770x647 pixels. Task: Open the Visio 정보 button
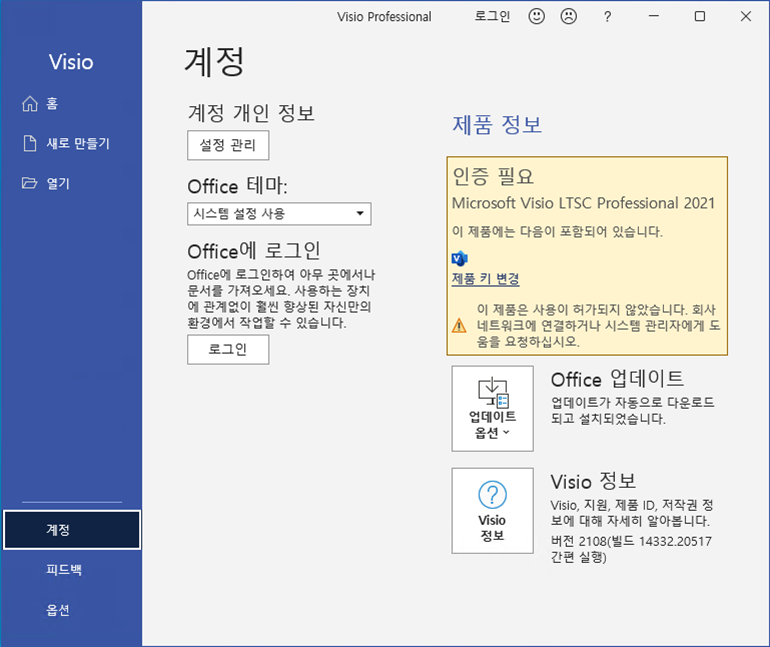[x=493, y=511]
